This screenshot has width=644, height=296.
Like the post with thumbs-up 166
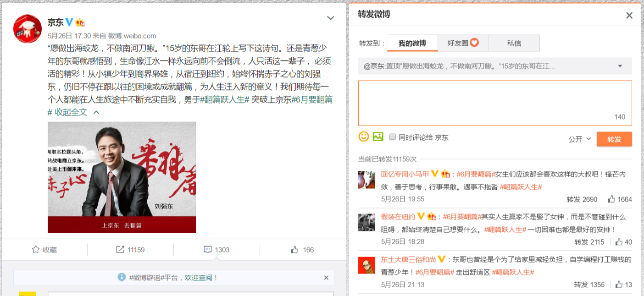coord(295,250)
